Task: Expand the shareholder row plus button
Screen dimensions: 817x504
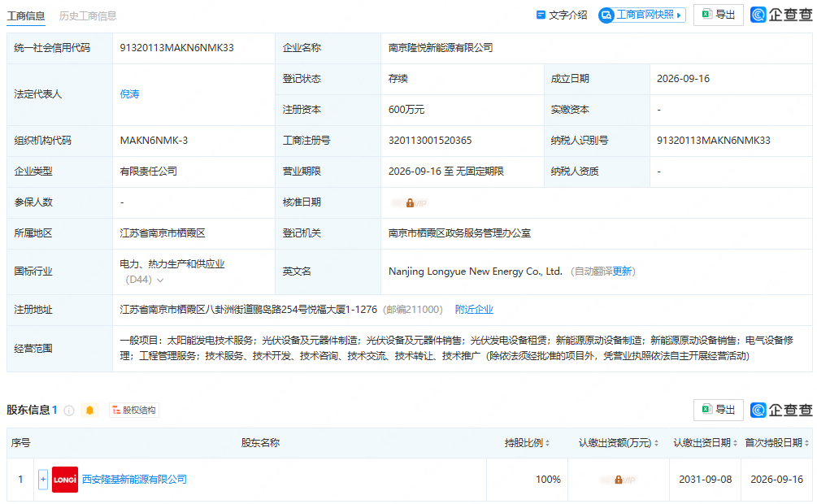Action: coord(43,480)
